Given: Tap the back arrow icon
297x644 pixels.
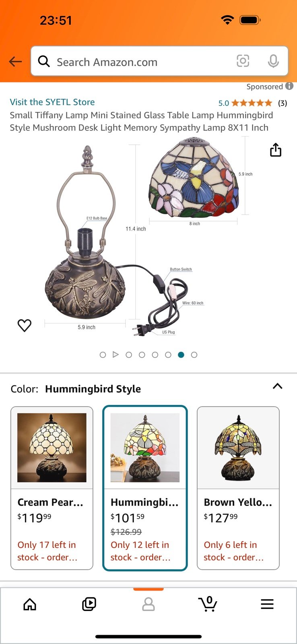Looking at the screenshot, I should (15, 62).
